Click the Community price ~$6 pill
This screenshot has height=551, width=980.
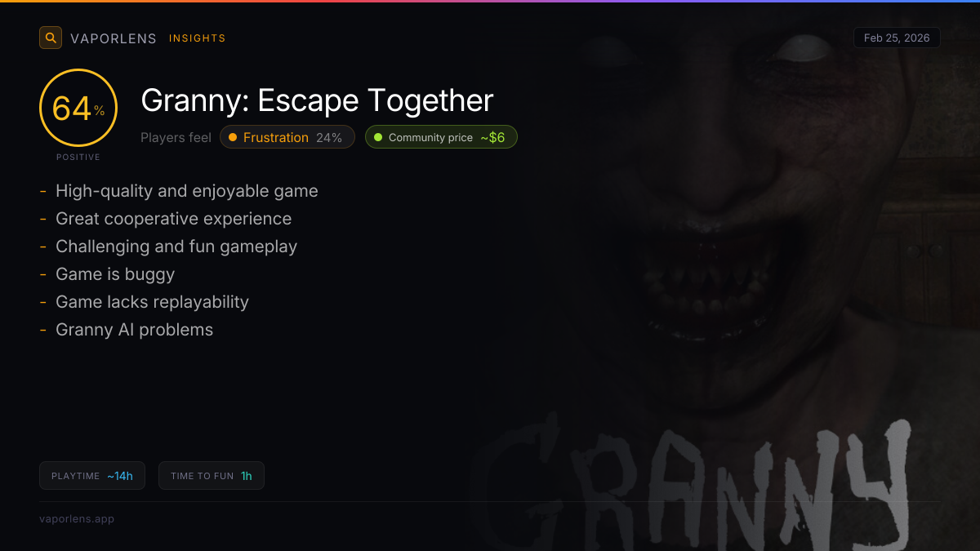coord(441,137)
